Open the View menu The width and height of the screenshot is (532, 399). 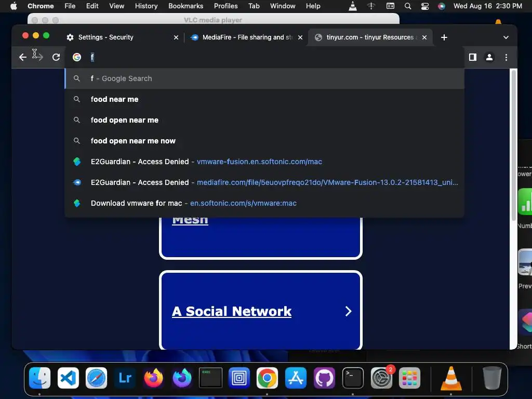click(x=116, y=6)
